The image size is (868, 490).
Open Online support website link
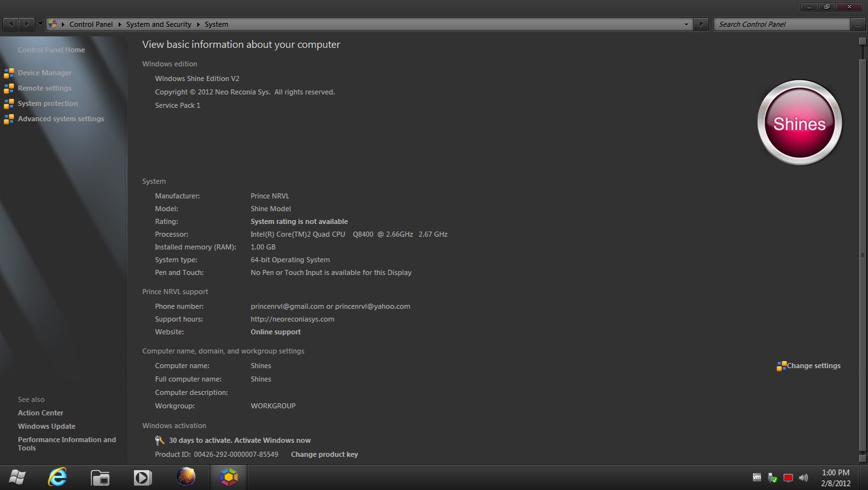pos(276,332)
